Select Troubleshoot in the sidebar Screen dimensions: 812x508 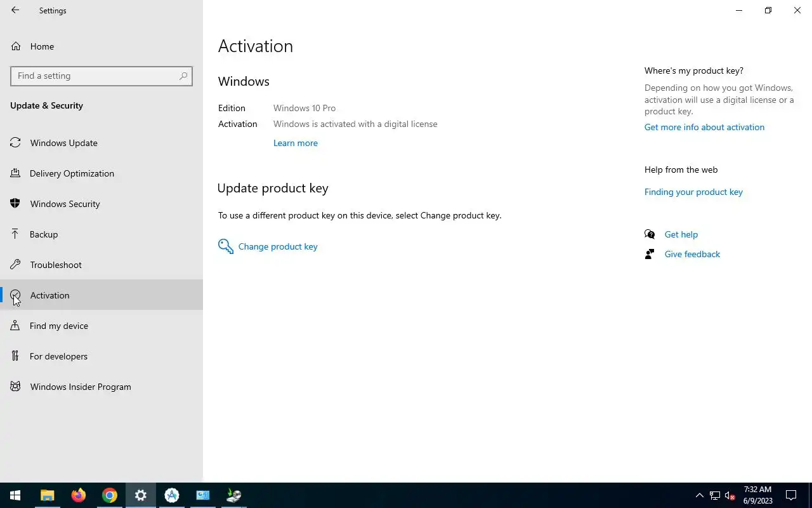[x=101, y=265]
